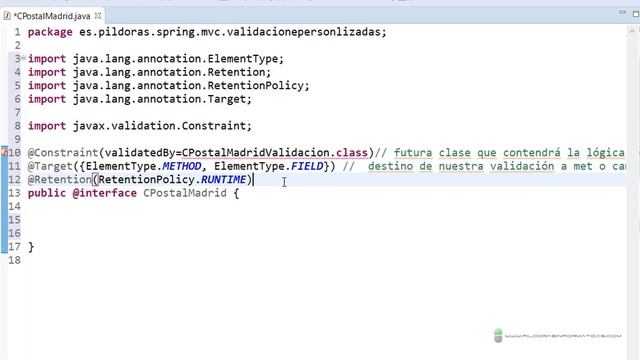Place cursor on empty line 15
This screenshot has width=640, height=360.
point(327,220)
